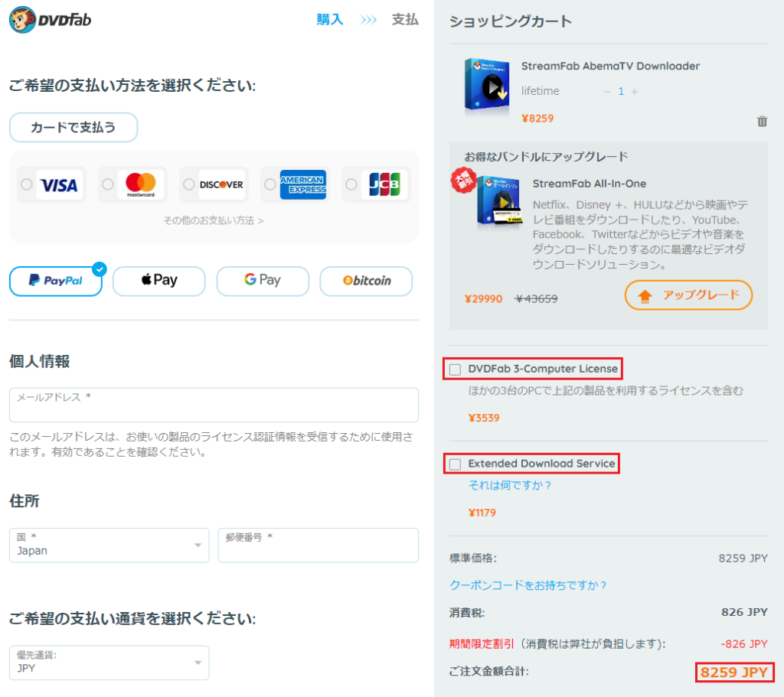The height and width of the screenshot is (697, 784).
Task: Click the メールアドレス input field
Action: (x=214, y=405)
